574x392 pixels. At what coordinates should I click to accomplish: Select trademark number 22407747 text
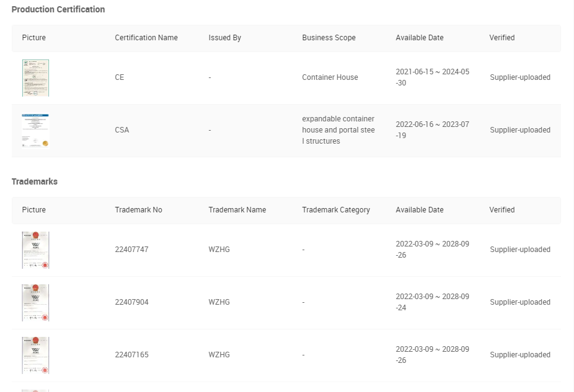(x=132, y=250)
